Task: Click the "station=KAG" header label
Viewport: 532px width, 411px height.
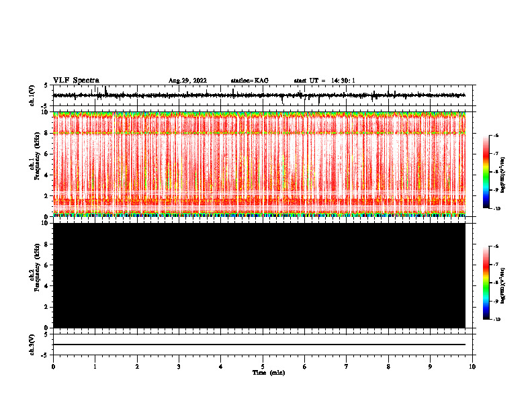Action: [x=250, y=81]
